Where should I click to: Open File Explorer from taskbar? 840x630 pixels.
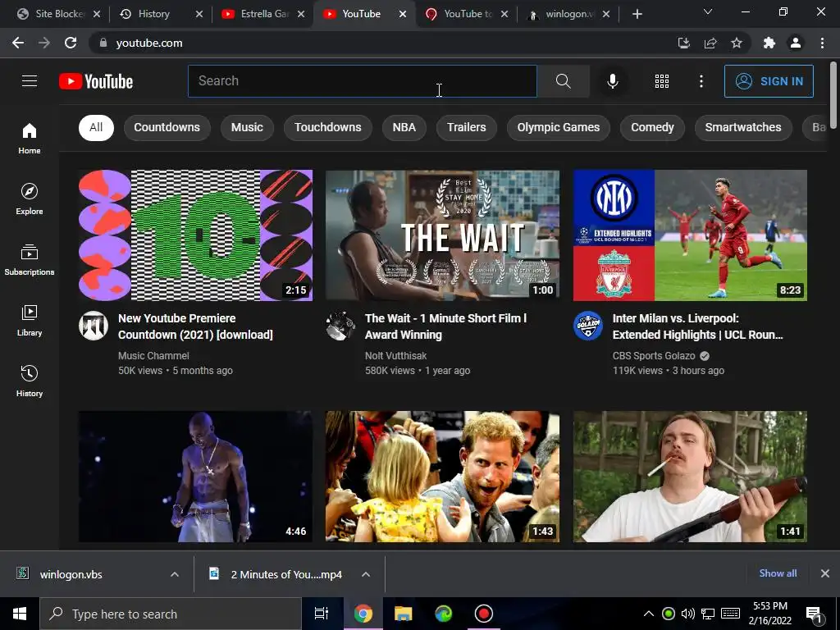pyautogui.click(x=404, y=614)
